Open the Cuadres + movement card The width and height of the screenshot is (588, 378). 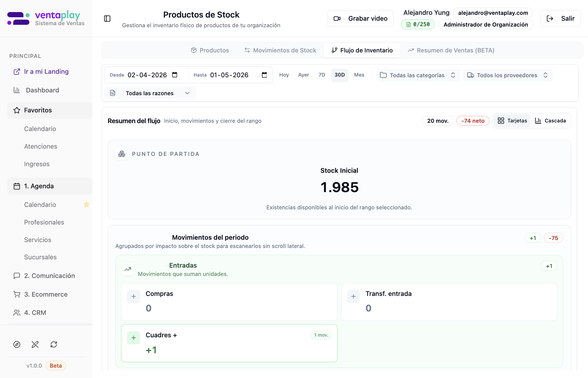(229, 343)
